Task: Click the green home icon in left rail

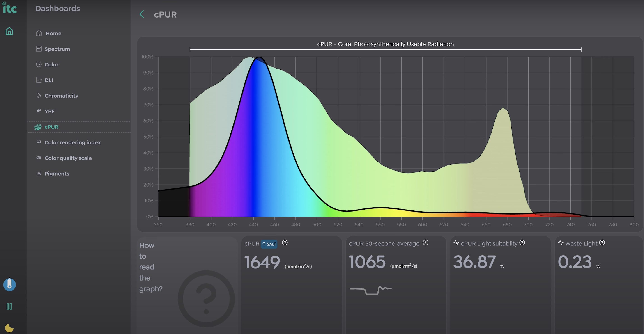Action: (x=9, y=31)
